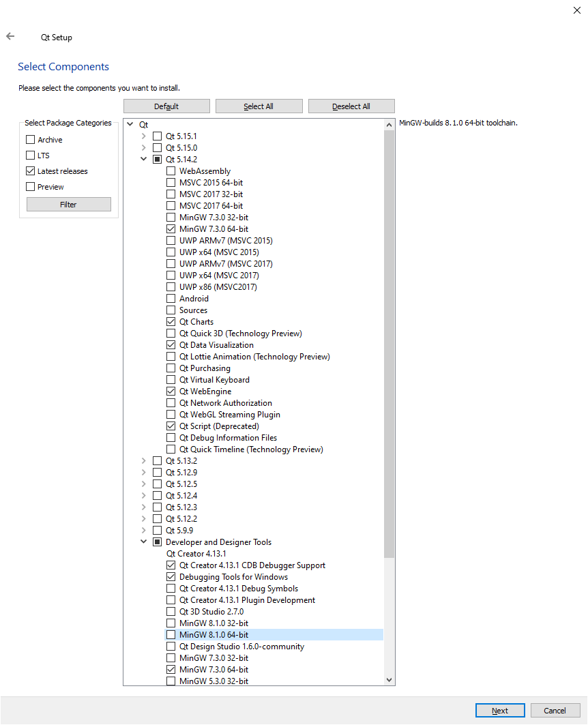Expand the Qt 5.12.9 node
Image resolution: width=588 pixels, height=725 pixels.
point(143,473)
